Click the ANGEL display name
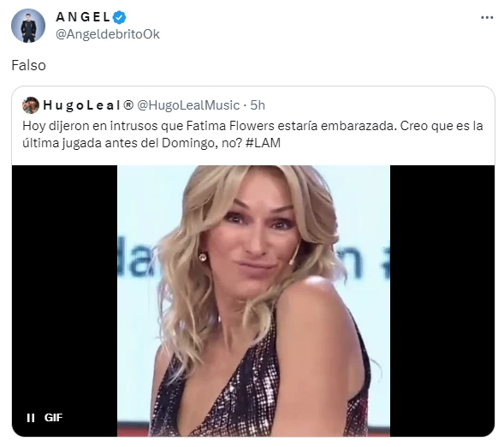The height and width of the screenshot is (447, 504). [83, 17]
